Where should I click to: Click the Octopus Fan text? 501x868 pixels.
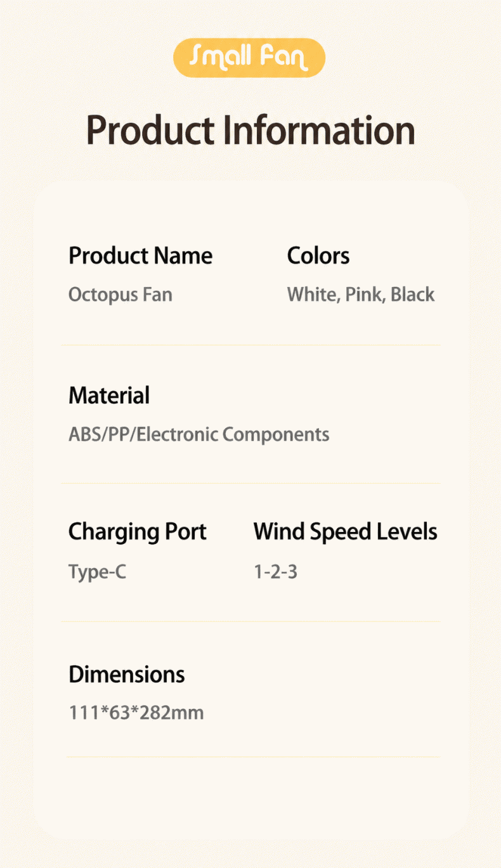(x=120, y=295)
